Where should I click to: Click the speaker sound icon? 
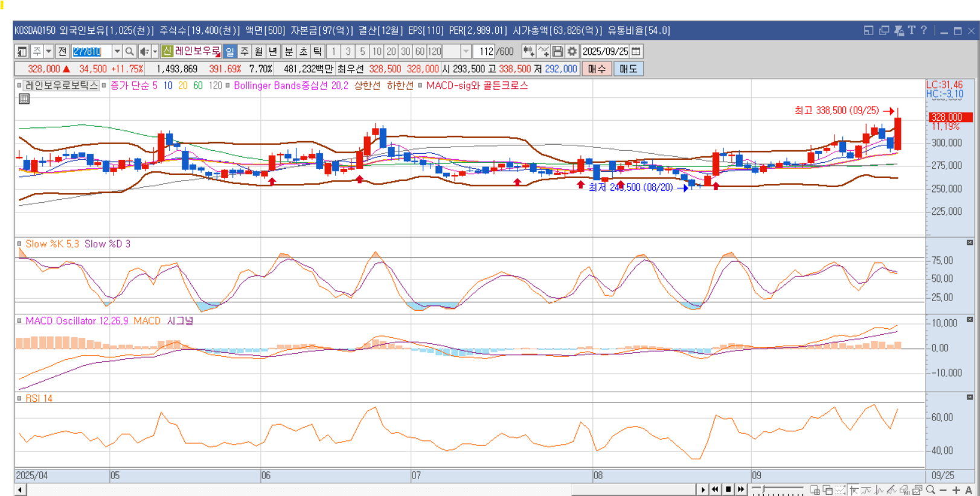[144, 51]
